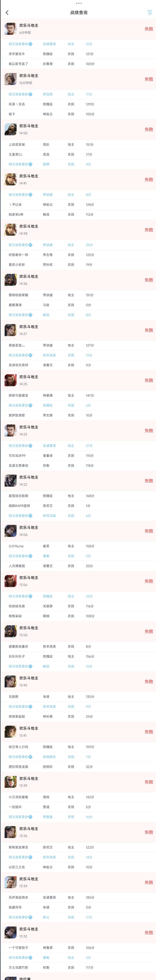
Task: Select the 风声渐起微末 landlord row
Action: pos(78,897)
